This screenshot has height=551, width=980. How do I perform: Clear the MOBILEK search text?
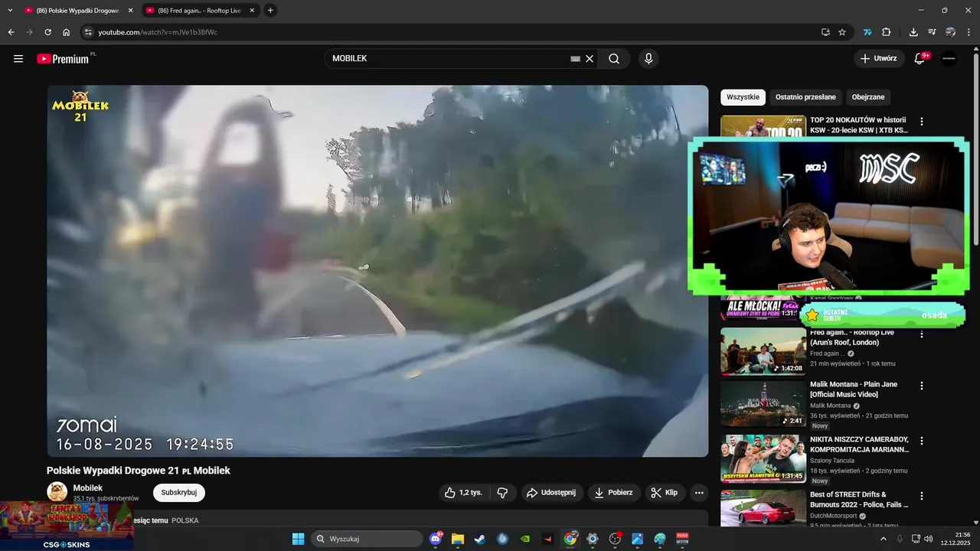(x=590, y=59)
